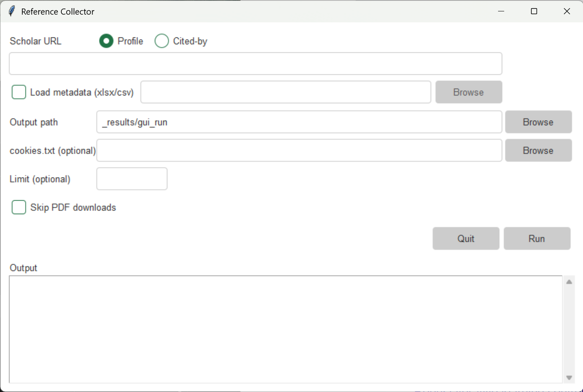
Task: Enable the Load metadata (xlsx/csv) checkbox
Action: click(19, 92)
